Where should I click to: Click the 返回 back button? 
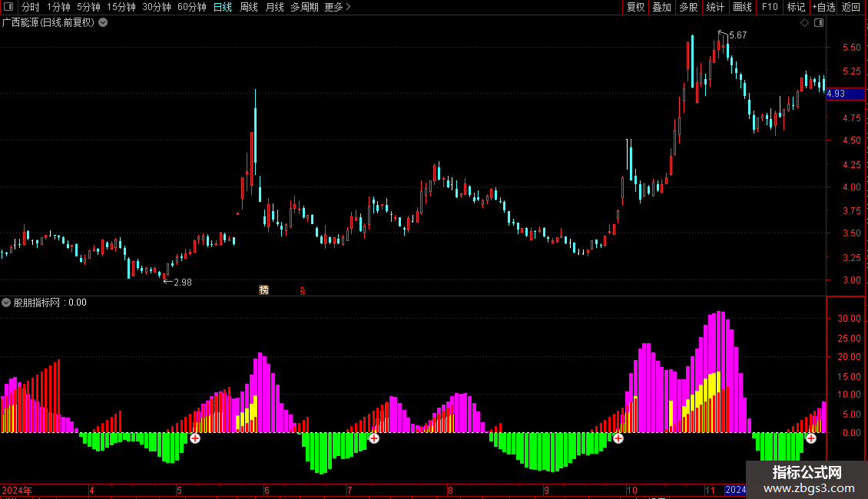click(x=851, y=7)
